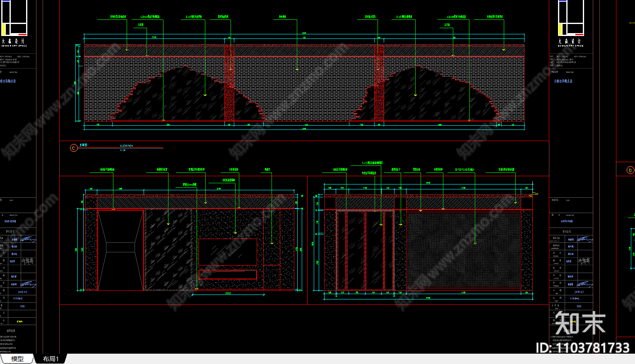Select the circled C elevation marker
The height and width of the screenshot is (364, 635).
point(74,148)
